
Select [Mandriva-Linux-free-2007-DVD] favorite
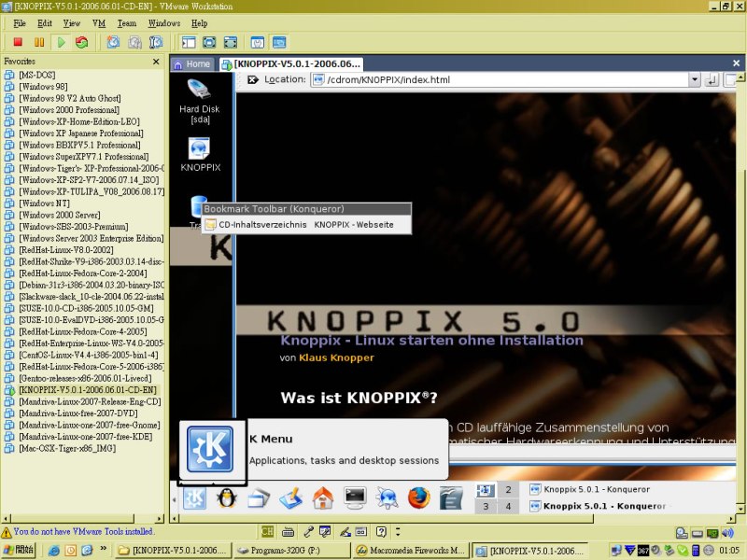click(78, 413)
